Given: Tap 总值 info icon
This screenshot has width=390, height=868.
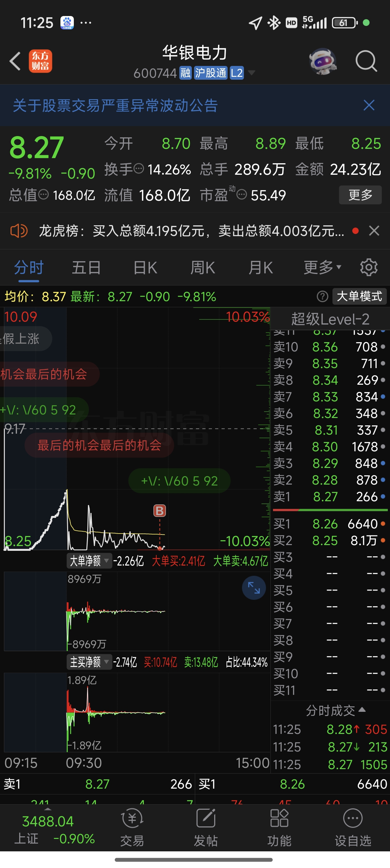Looking at the screenshot, I should [43, 194].
